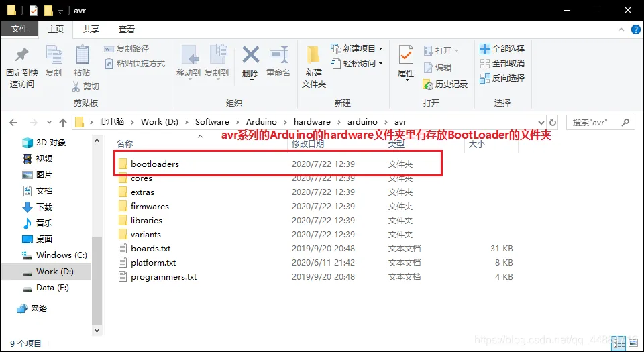This screenshot has height=352, width=644.
Task: Click the navigation pane scroll-down arrow
Action: point(97,330)
